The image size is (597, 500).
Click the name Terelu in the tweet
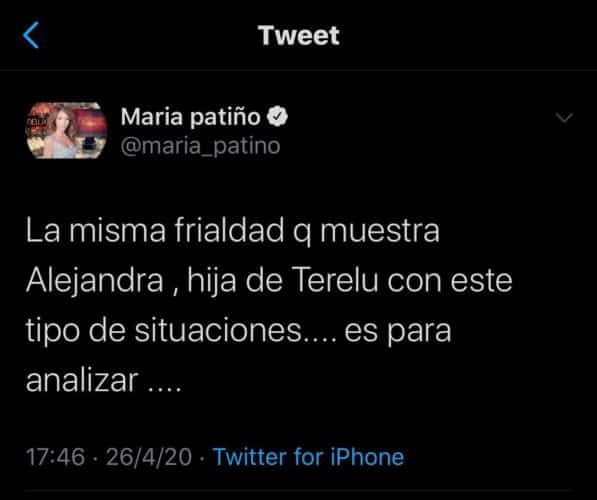pyautogui.click(x=337, y=281)
